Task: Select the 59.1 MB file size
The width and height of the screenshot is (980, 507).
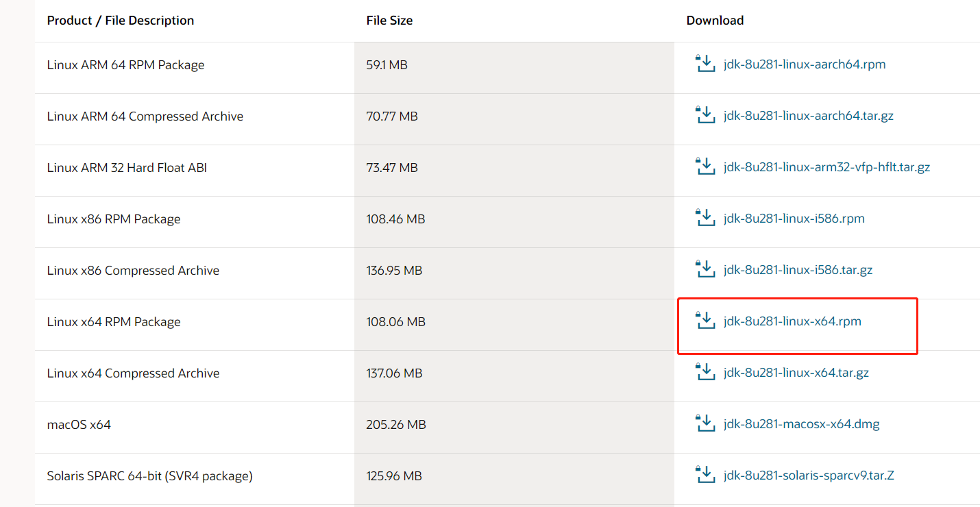Action: (387, 65)
